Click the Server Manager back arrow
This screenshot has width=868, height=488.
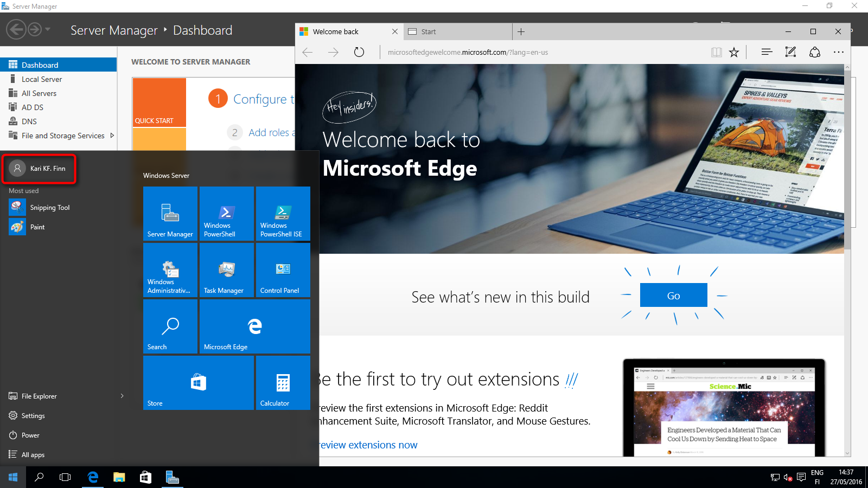click(16, 29)
